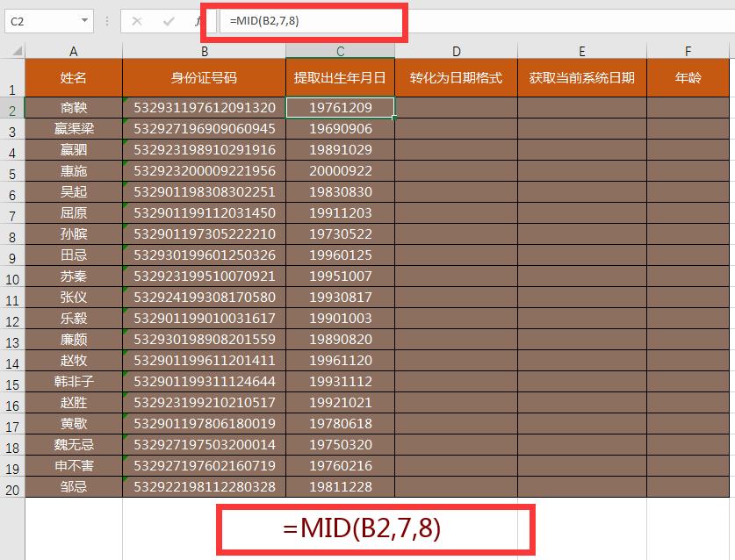Select the 转化为日期格式 header cell
735x560 pixels.
click(457, 77)
